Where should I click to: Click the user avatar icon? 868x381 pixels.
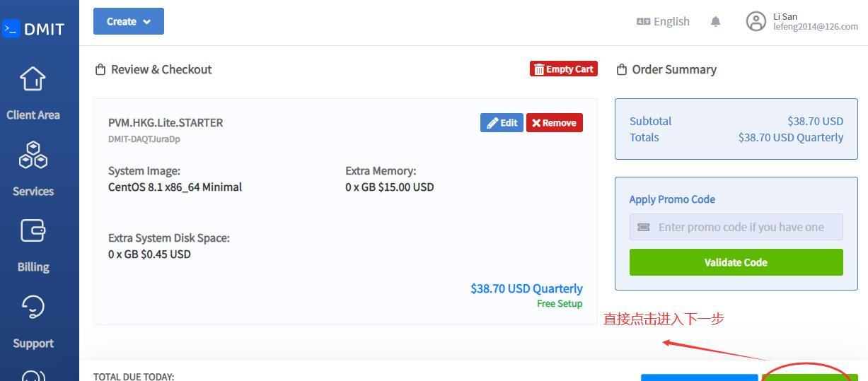pyautogui.click(x=756, y=21)
